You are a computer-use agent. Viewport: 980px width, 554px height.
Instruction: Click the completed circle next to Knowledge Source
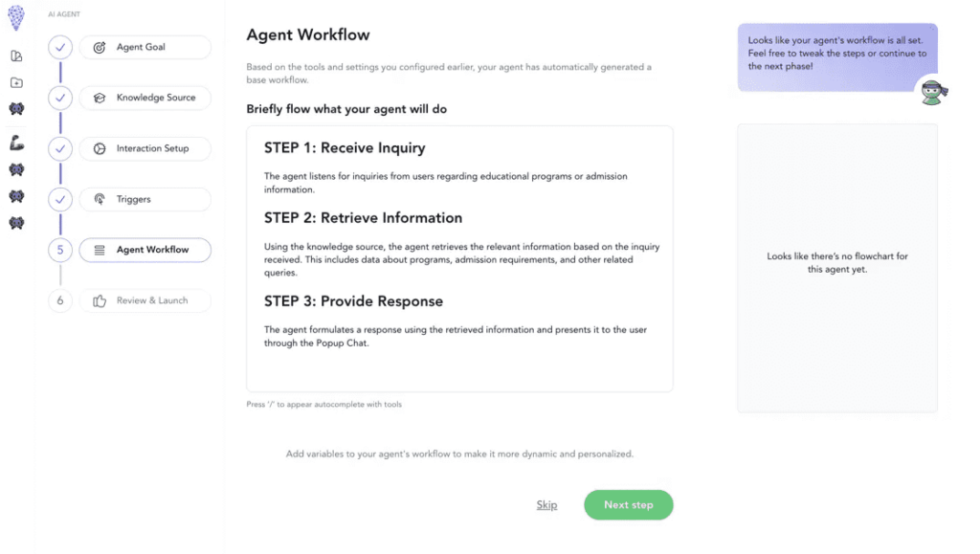coord(59,98)
